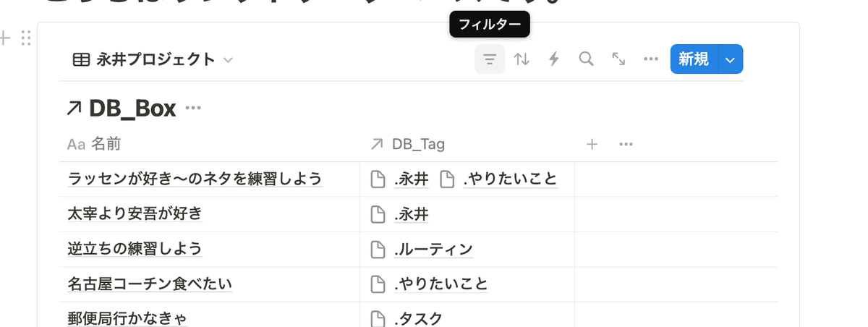Open the DB_Box database link
The height and width of the screenshot is (327, 868).
coord(122,109)
